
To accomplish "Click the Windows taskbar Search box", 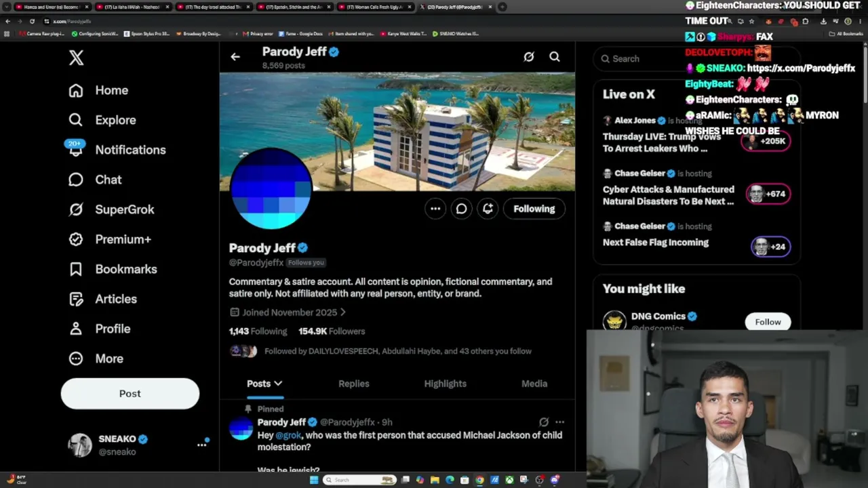I will click(359, 480).
